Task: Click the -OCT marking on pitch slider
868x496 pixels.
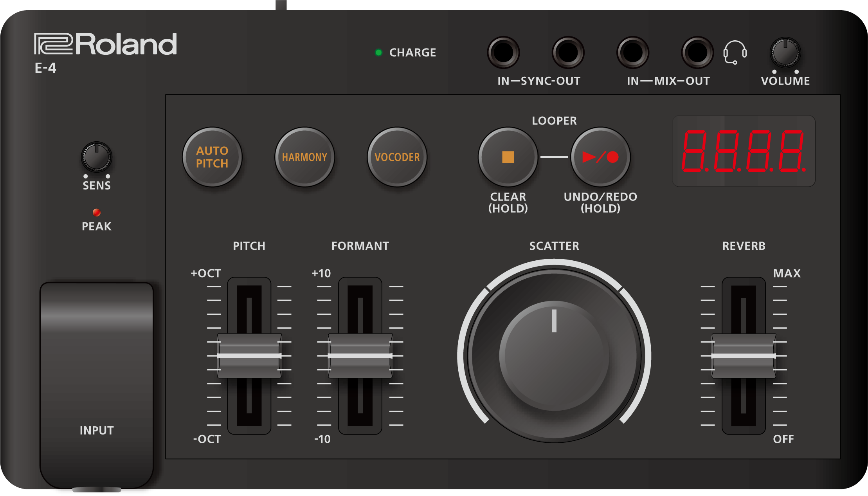Action: click(x=207, y=439)
